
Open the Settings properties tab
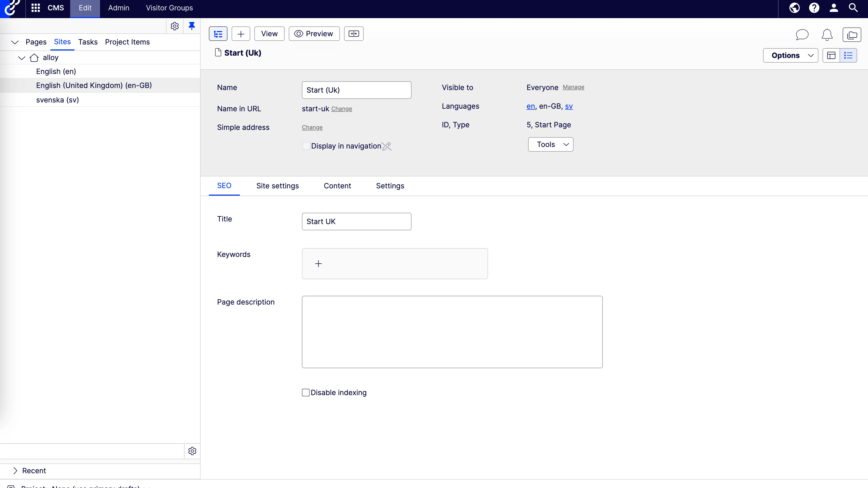(x=390, y=186)
